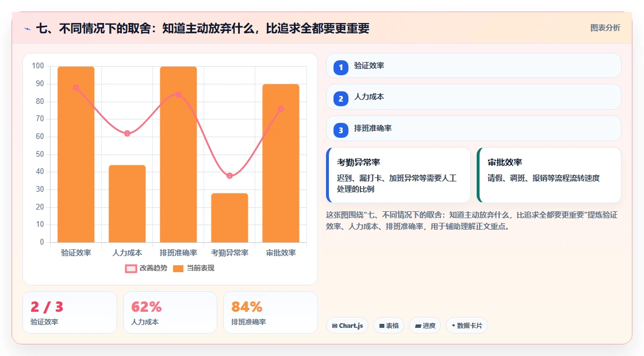Click the 62% 人力成本 stat card
This screenshot has height=356, width=644.
(170, 312)
